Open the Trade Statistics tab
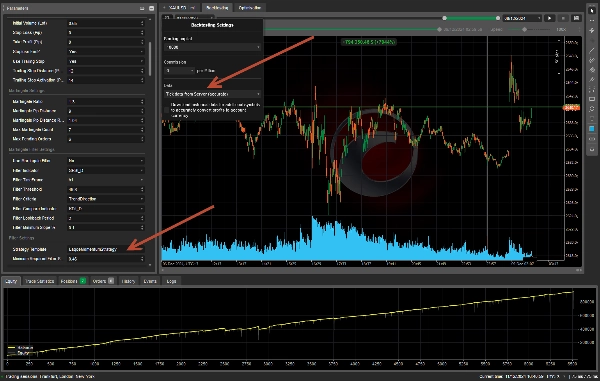This screenshot has width=600, height=381. coord(39,281)
